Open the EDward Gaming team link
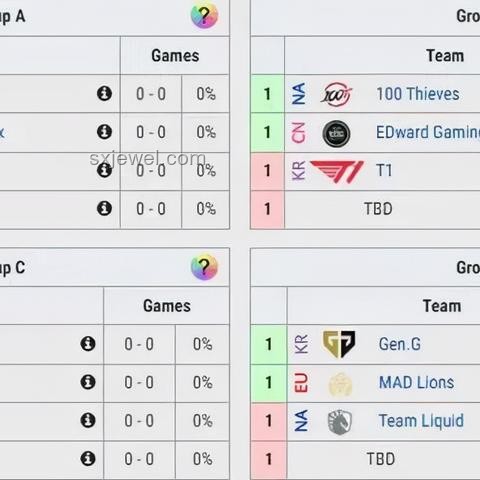Viewport: 480px width, 480px height. point(428,132)
